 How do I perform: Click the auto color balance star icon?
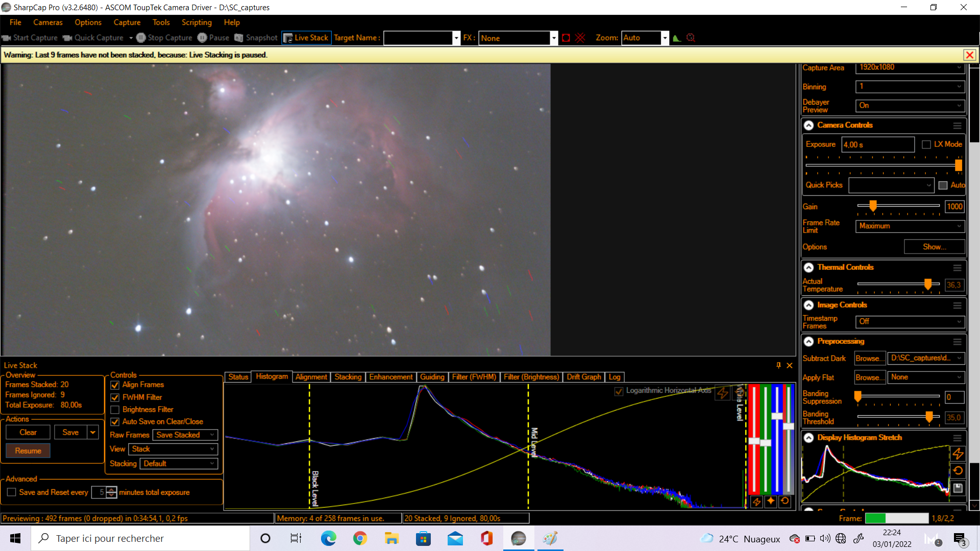[x=771, y=502]
